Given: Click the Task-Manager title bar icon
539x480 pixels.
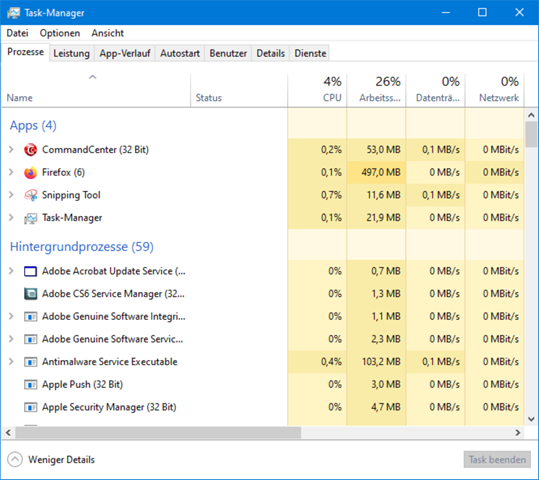Looking at the screenshot, I should click(x=13, y=13).
